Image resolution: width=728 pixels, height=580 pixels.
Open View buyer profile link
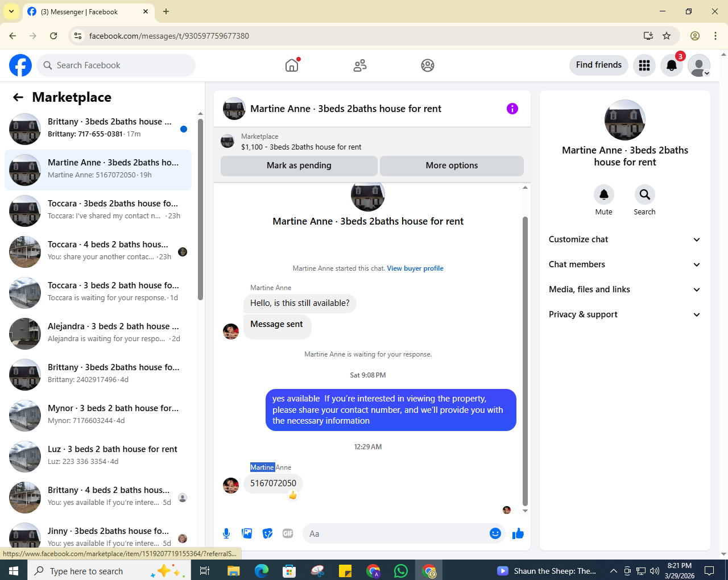415,268
